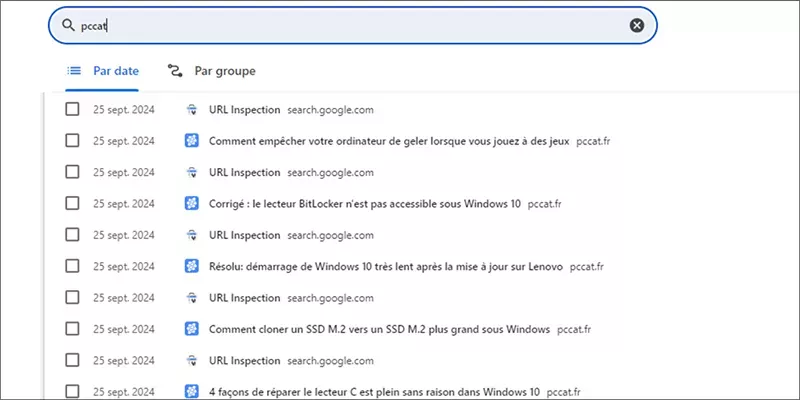Viewport: 800px width, 400px height.
Task: Click Search Console favicon of URL Inspection above BitLocker entry
Action: click(191, 172)
